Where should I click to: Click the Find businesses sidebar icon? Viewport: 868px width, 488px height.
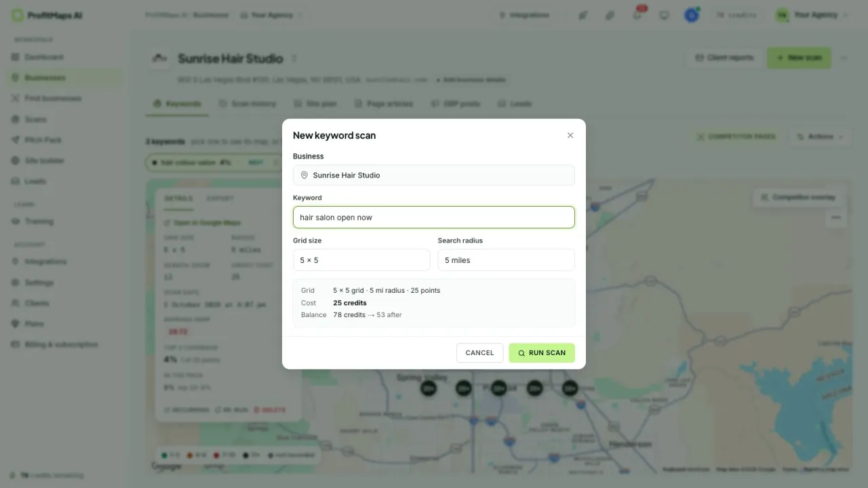point(16,98)
